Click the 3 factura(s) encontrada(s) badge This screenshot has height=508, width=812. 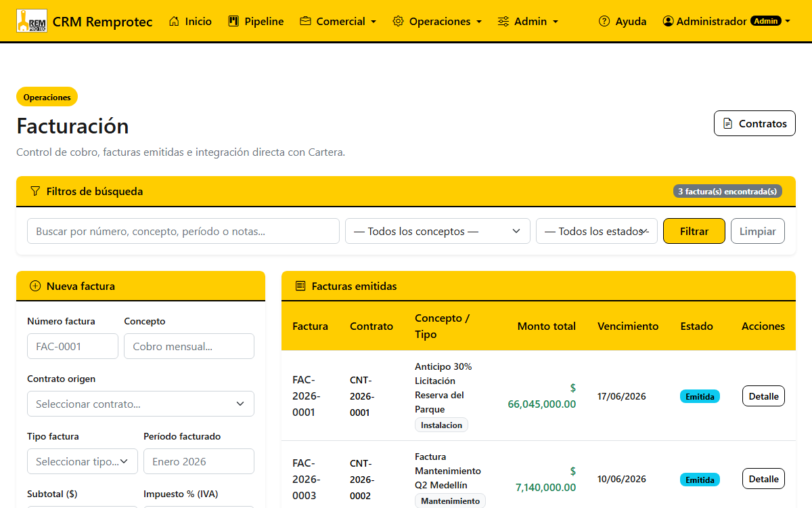pos(727,192)
